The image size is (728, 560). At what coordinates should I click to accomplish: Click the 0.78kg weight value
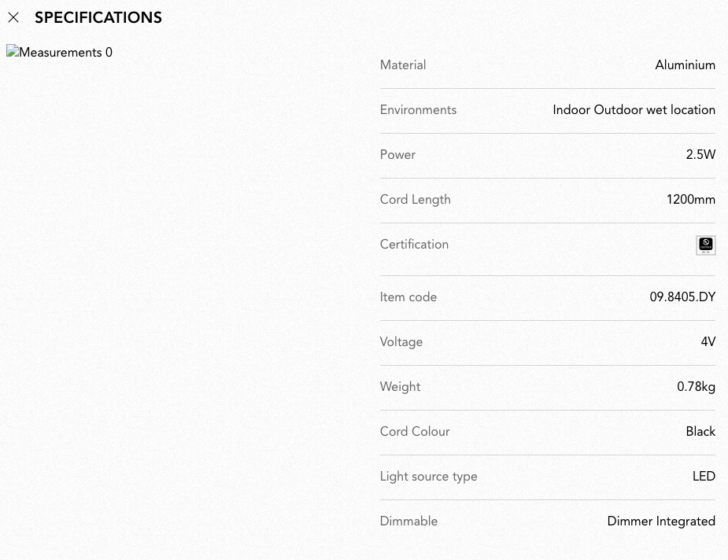point(696,386)
